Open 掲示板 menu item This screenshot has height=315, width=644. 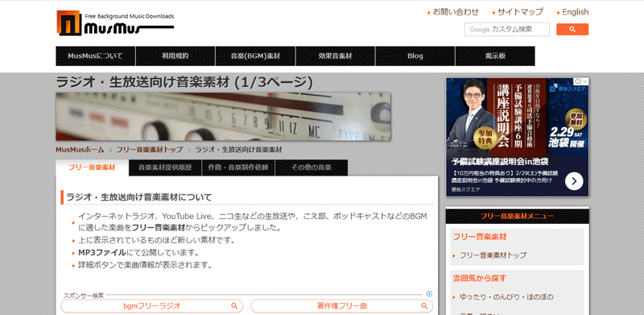pos(495,56)
